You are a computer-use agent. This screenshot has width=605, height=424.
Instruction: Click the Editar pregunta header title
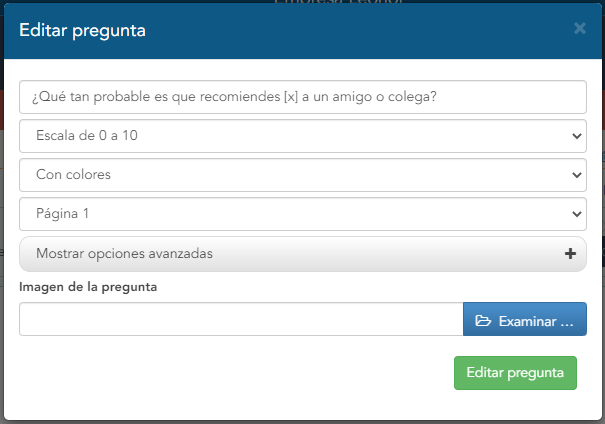click(x=83, y=30)
